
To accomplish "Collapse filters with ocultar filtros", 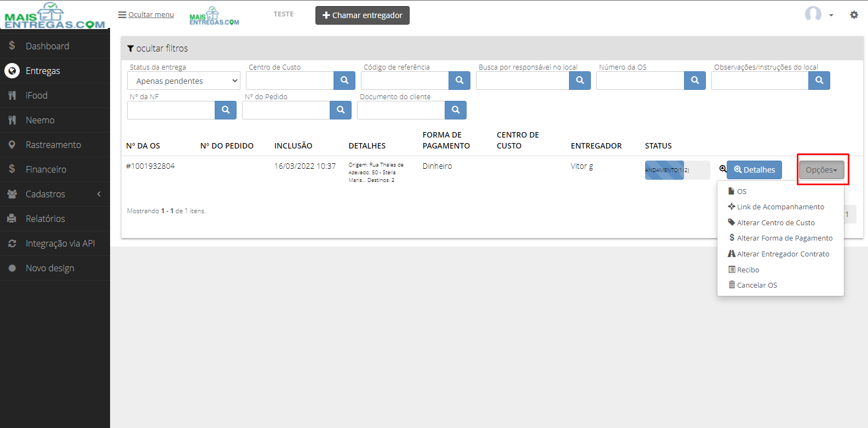I will tap(157, 48).
